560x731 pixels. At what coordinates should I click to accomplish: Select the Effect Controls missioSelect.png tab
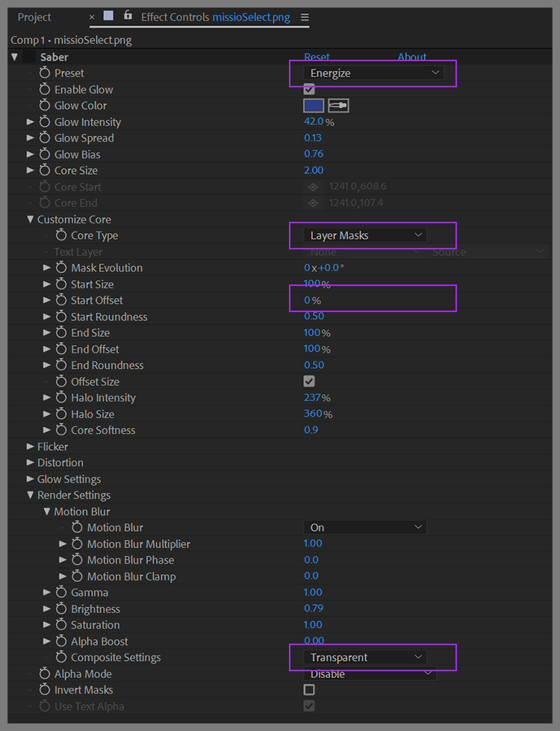point(216,17)
